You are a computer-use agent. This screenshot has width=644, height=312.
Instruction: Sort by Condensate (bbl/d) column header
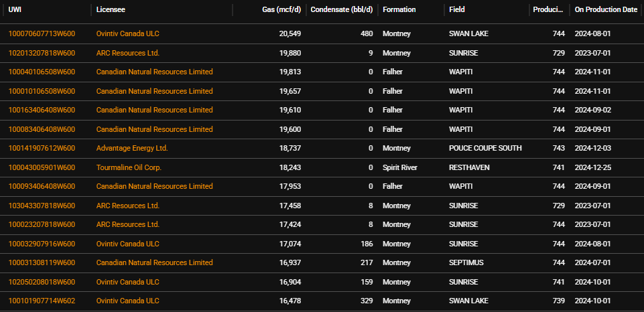pos(341,10)
